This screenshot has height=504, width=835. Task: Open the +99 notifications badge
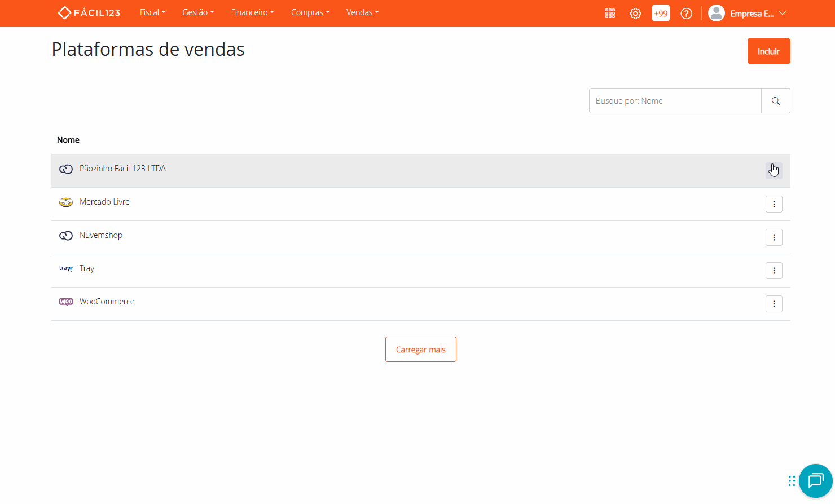coord(661,13)
